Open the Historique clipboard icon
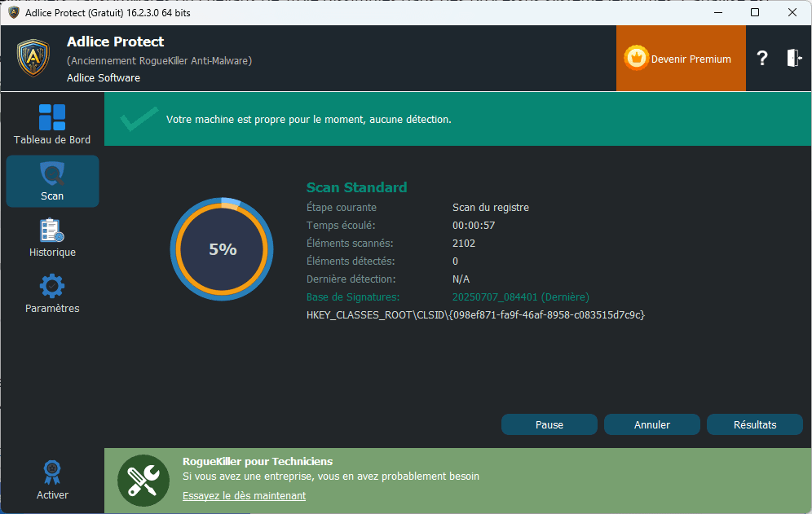The height and width of the screenshot is (514, 812). tap(52, 231)
